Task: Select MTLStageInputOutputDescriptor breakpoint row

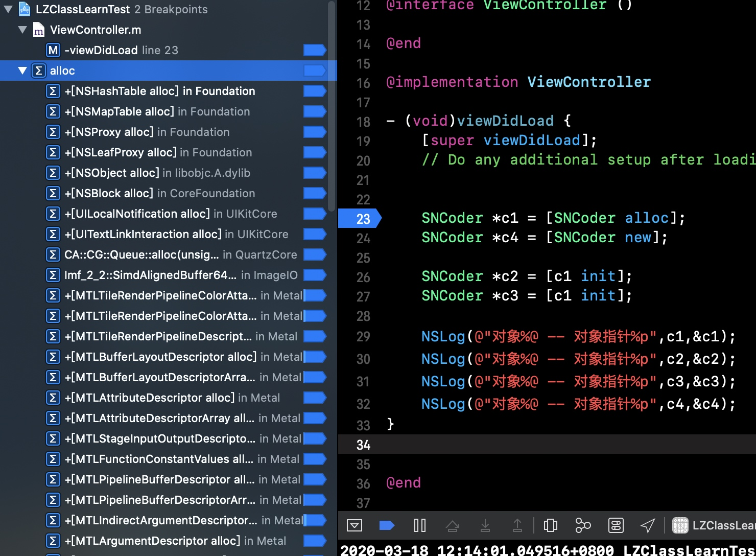Action: pyautogui.click(x=169, y=438)
